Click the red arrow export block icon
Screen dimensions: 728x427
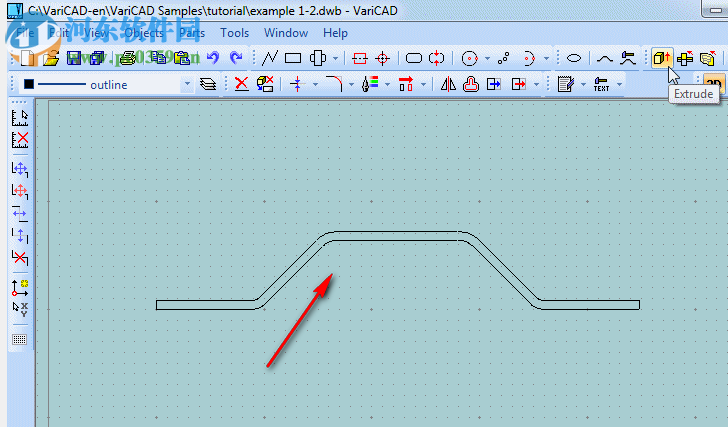pos(519,84)
